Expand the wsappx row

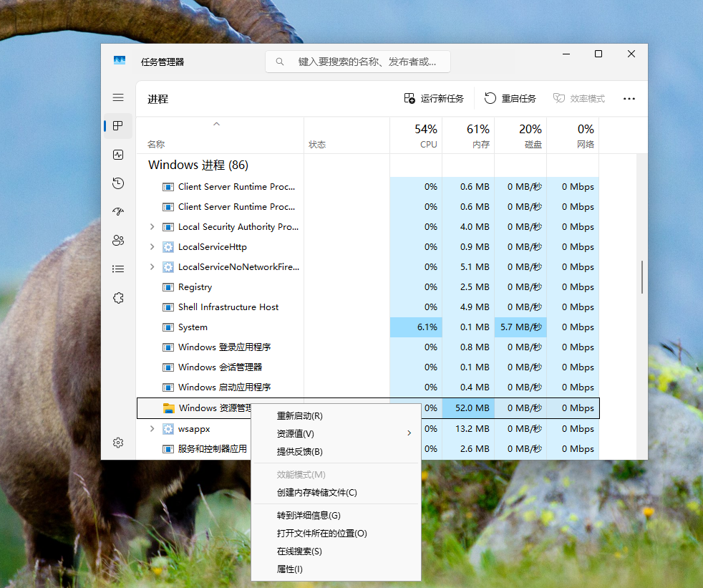(152, 429)
